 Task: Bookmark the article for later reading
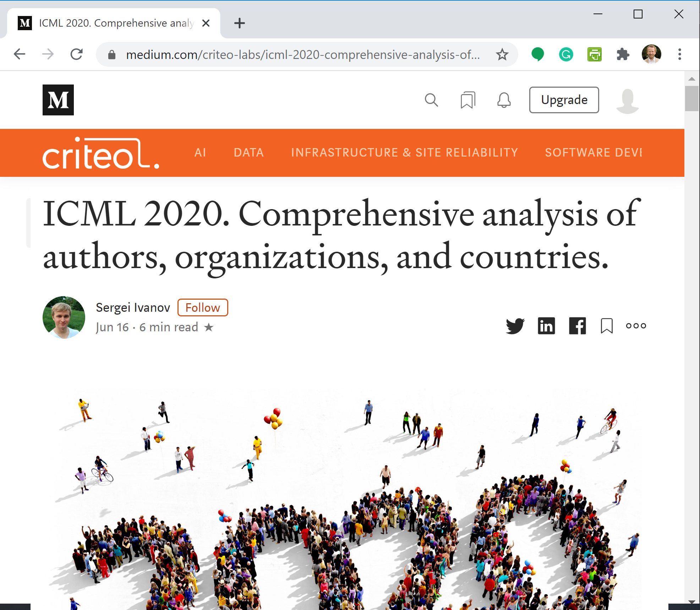pos(606,326)
